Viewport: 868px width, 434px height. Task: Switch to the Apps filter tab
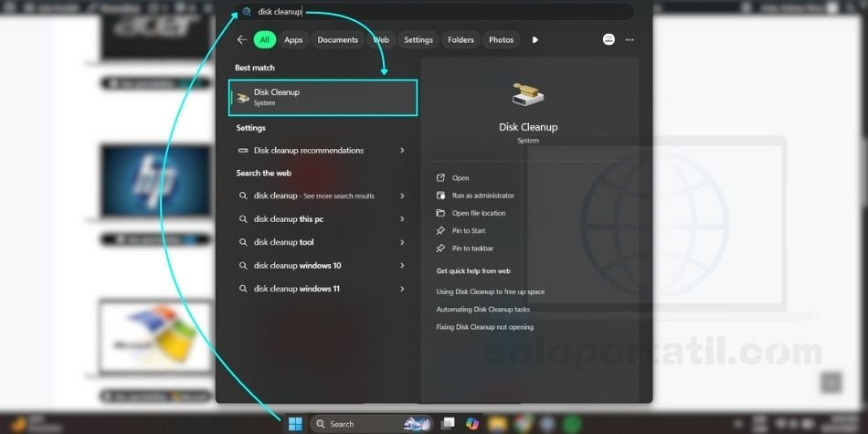(293, 40)
